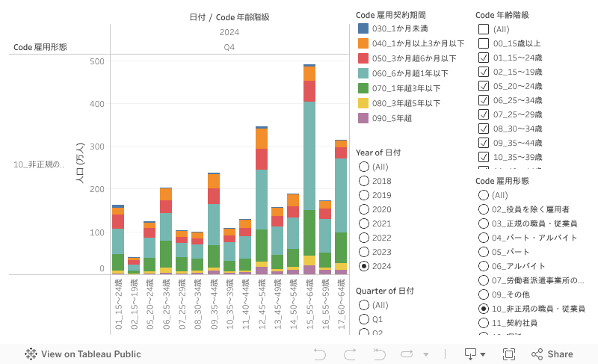Click the 050_3か月超6か月以下 red legend swatch
The height and width of the screenshot is (364, 598).
point(363,58)
